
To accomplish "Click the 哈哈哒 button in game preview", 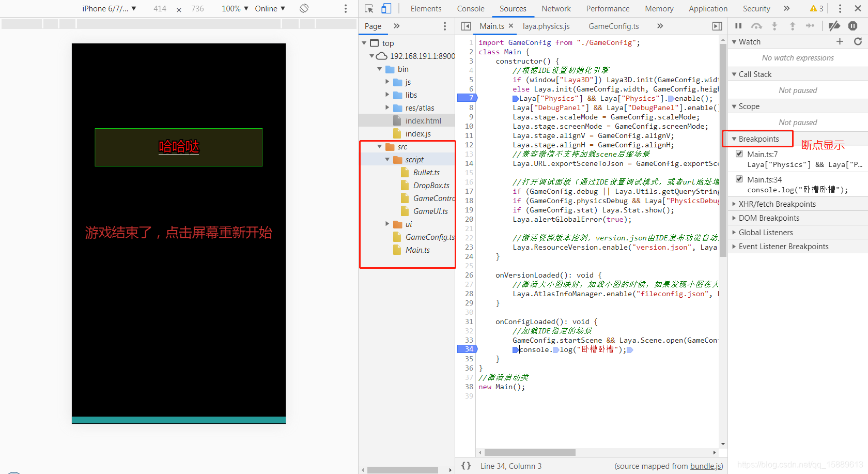I will (179, 147).
